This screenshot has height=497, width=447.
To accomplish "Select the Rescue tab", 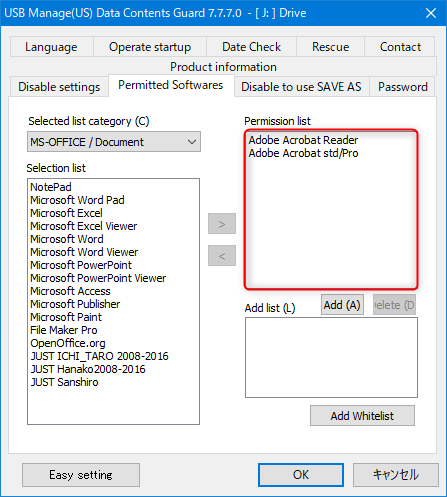I will coord(330,47).
